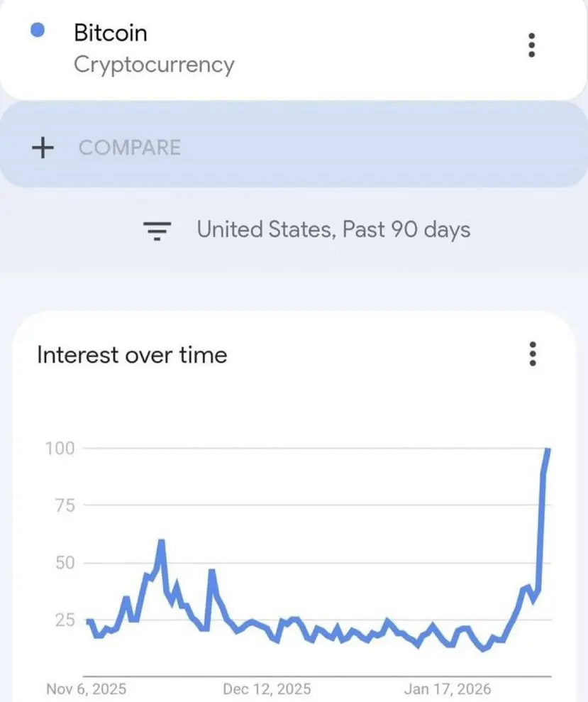The width and height of the screenshot is (588, 702).
Task: Tap the chart's peak point at 100
Action: 548,449
